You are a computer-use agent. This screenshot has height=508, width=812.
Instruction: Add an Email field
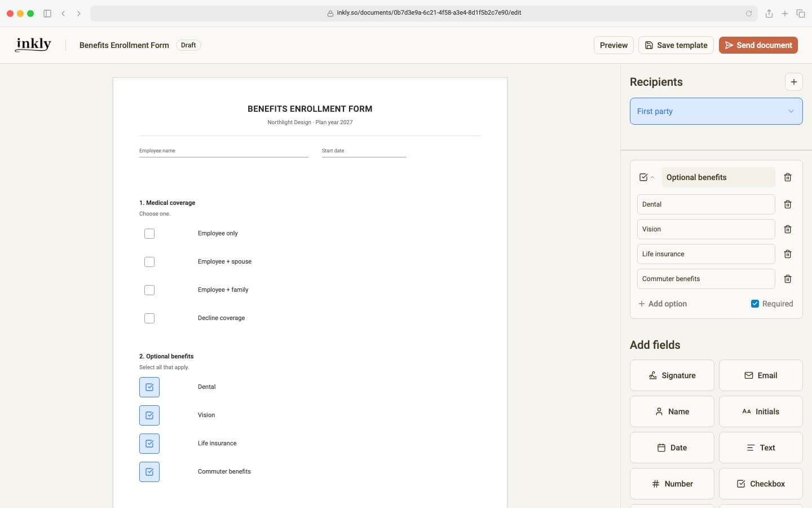761,375
